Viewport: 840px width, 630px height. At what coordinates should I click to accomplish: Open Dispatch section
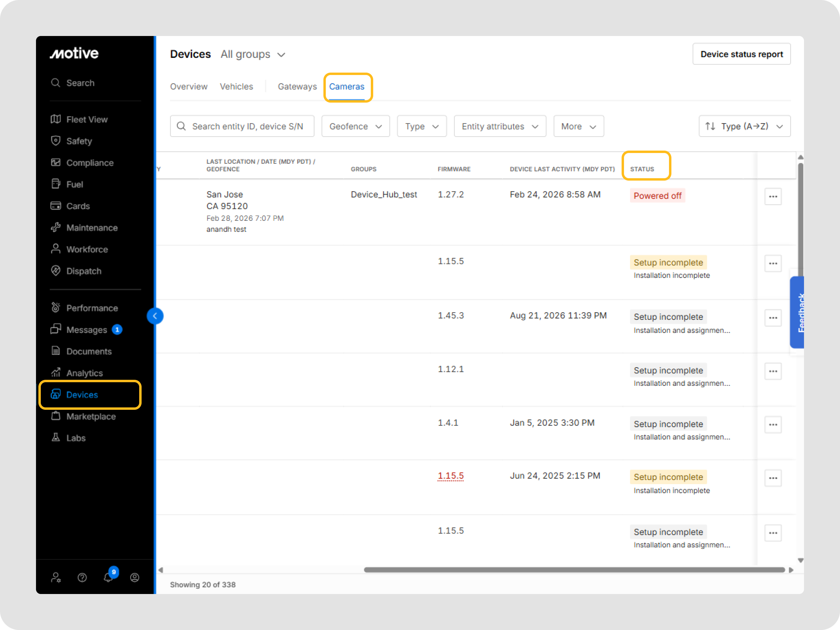[x=76, y=271]
